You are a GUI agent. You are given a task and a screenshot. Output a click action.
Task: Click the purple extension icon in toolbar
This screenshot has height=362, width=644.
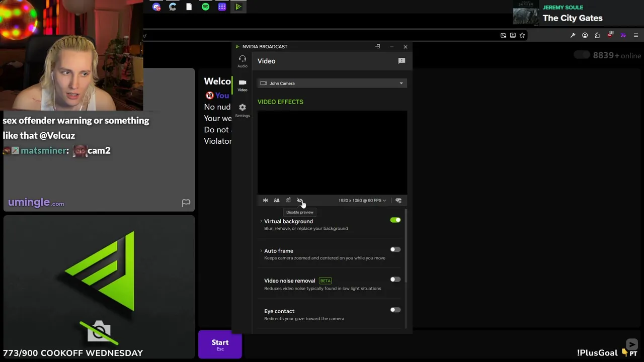pyautogui.click(x=623, y=35)
